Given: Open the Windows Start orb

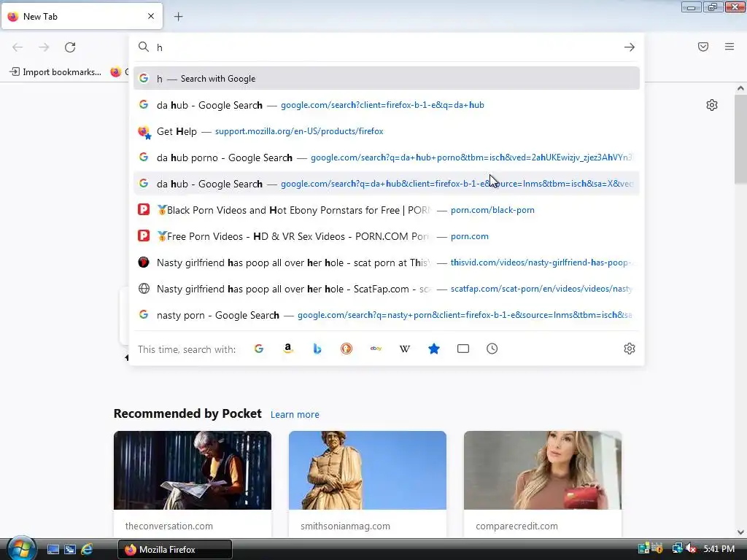Looking at the screenshot, I should [x=21, y=549].
